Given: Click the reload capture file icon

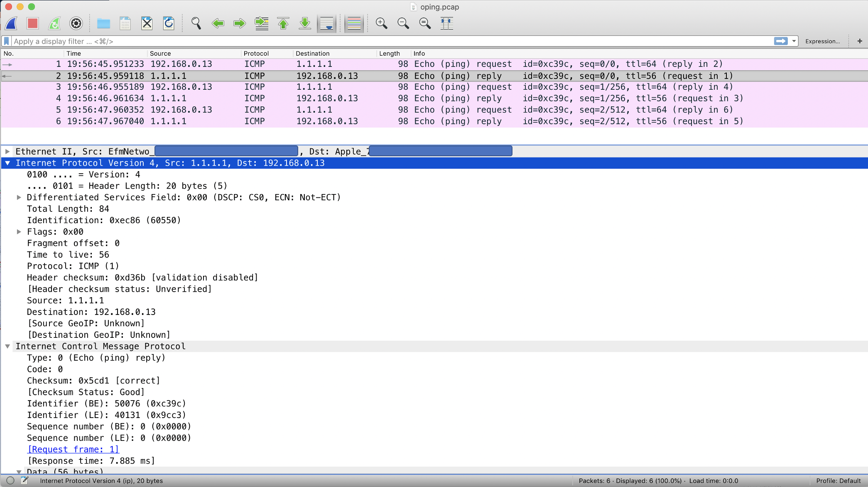Looking at the screenshot, I should [169, 23].
